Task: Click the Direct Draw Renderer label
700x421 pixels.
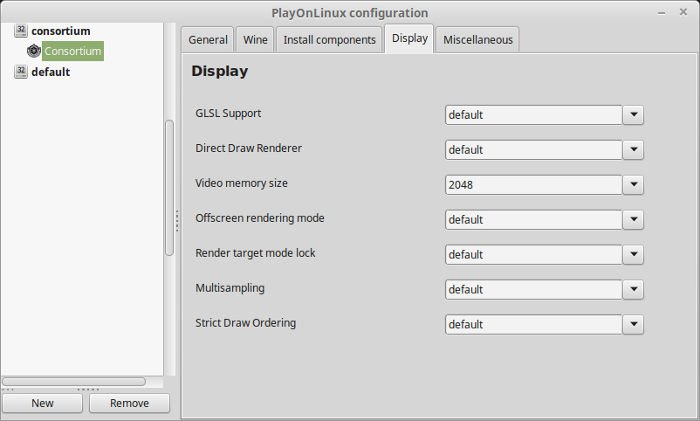Action: coord(248,148)
